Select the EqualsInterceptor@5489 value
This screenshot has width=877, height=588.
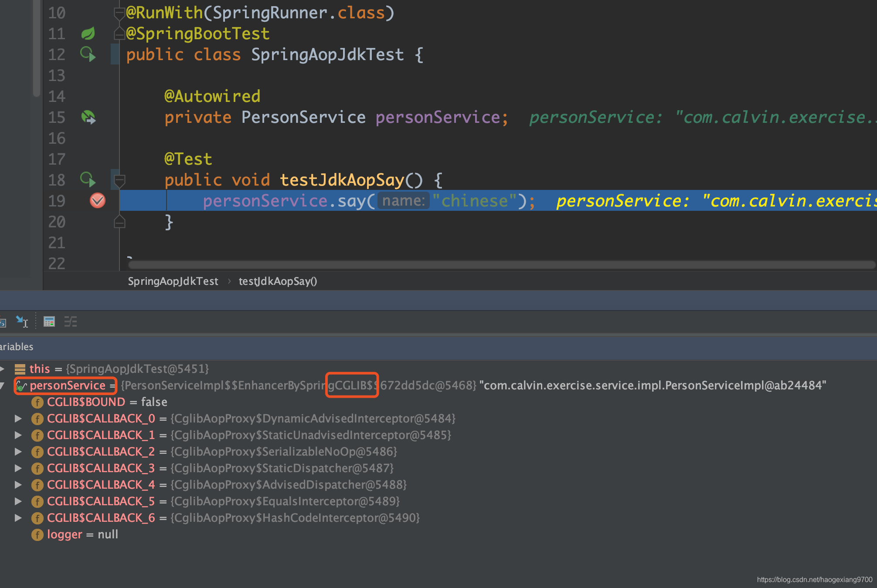pyautogui.click(x=285, y=501)
